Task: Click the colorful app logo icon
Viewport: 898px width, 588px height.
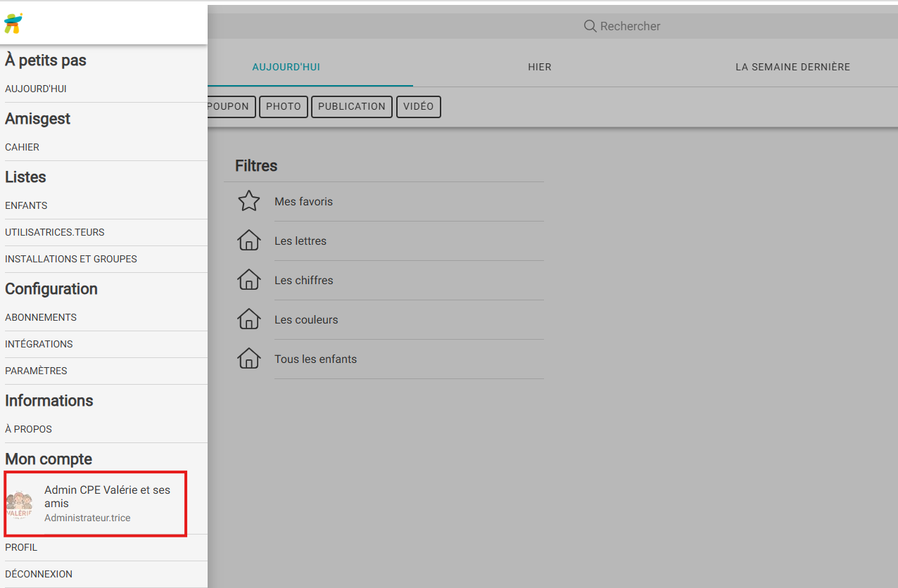Action: (x=13, y=23)
